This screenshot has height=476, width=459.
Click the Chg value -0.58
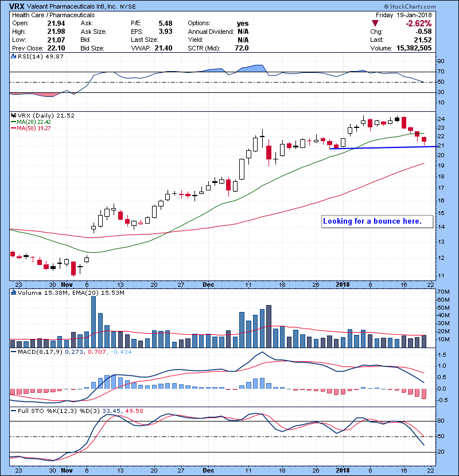coord(423,32)
